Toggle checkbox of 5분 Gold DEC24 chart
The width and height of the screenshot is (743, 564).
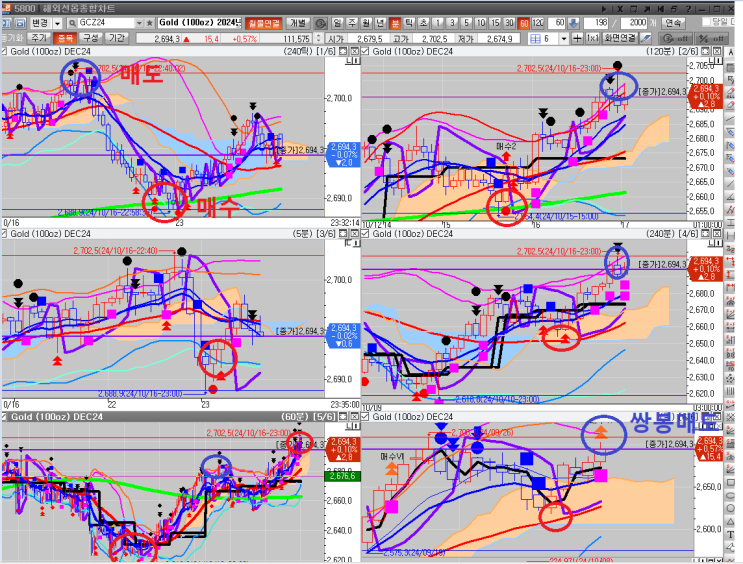[x=4, y=234]
